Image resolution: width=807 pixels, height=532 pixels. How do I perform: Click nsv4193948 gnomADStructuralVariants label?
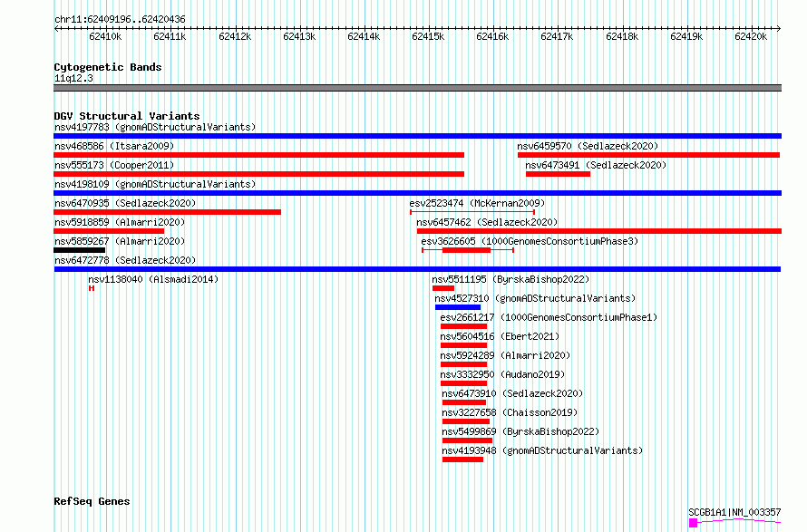pos(542,450)
